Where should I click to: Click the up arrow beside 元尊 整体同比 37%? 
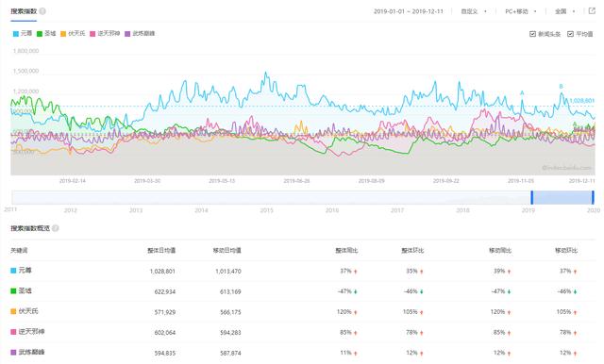355,272
